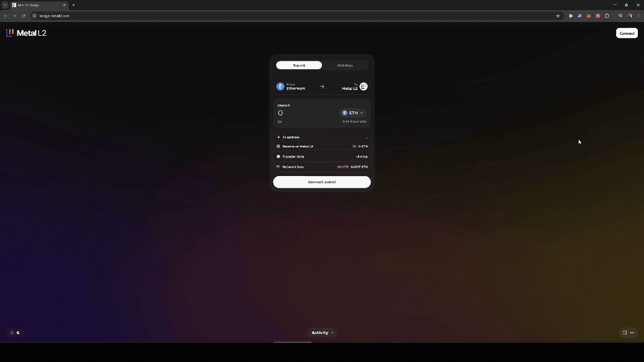
Task: Switch to the Withdraw tab
Action: (344, 65)
